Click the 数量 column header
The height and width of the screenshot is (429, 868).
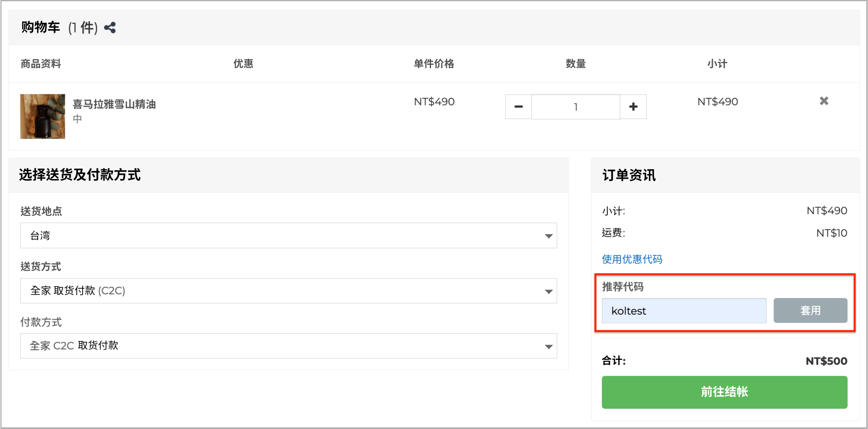point(576,64)
